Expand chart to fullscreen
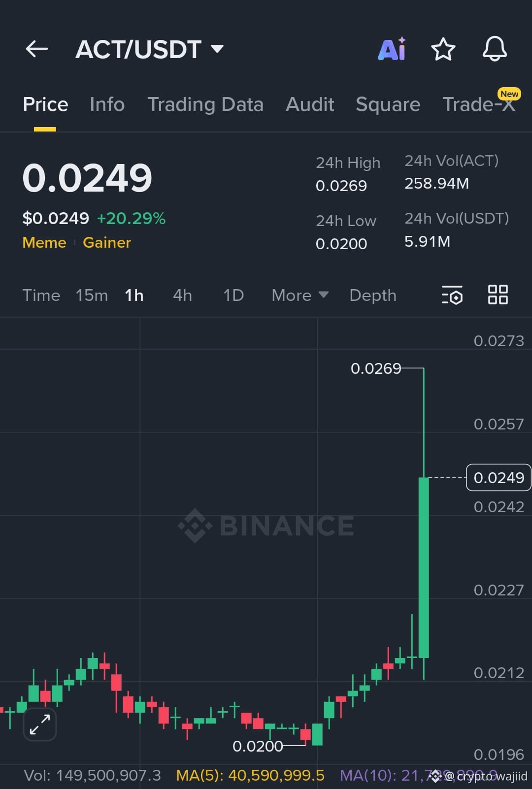Image resolution: width=532 pixels, height=789 pixels. (40, 724)
